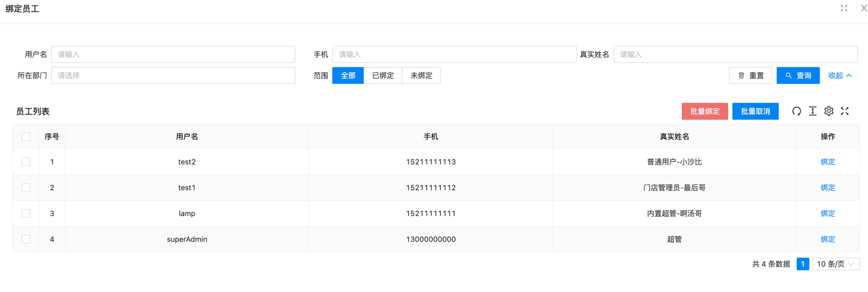Toggle the select-all checkbox in table header
Viewport: 868px width, 292px height.
point(26,137)
